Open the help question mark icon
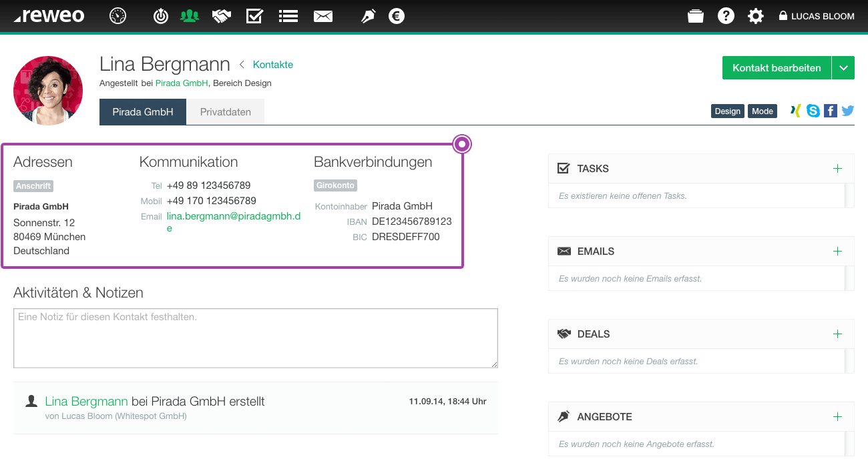 (x=726, y=16)
